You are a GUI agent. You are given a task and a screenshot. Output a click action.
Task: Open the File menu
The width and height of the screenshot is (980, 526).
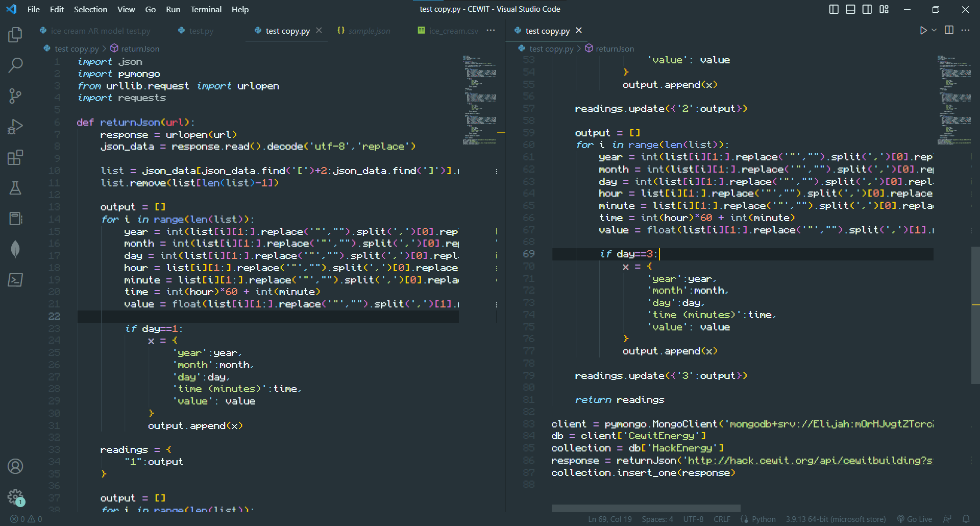click(34, 9)
